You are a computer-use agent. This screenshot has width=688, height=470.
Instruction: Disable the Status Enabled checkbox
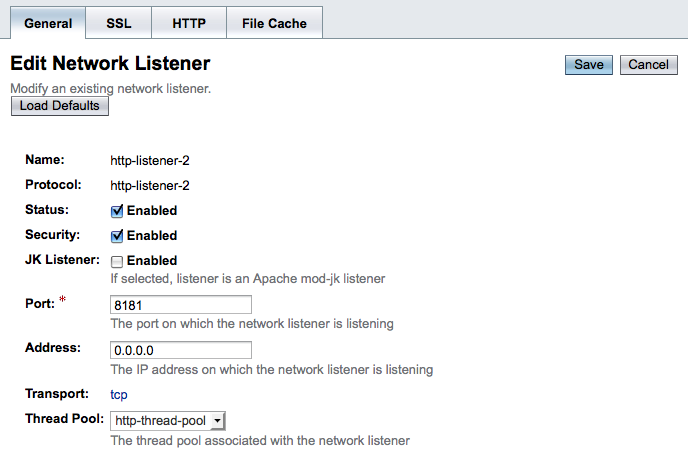pyautogui.click(x=117, y=211)
